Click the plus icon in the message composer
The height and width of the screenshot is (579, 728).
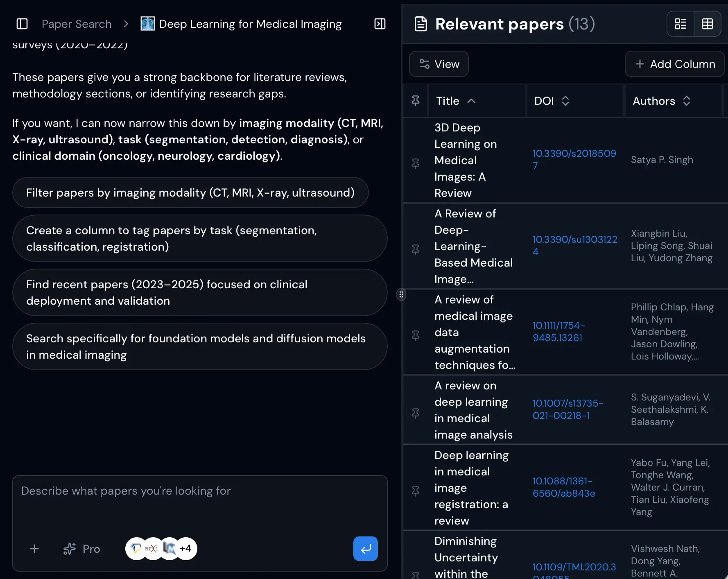tap(34, 549)
